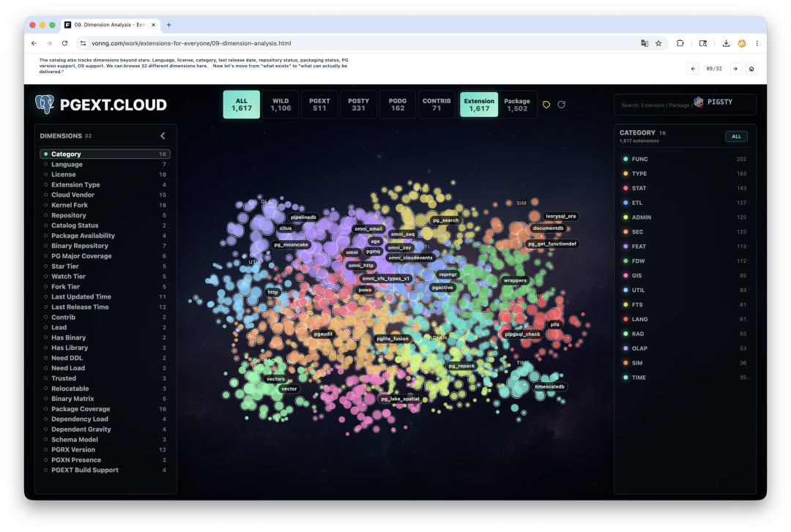Click the ALL button in Category panel

736,136
